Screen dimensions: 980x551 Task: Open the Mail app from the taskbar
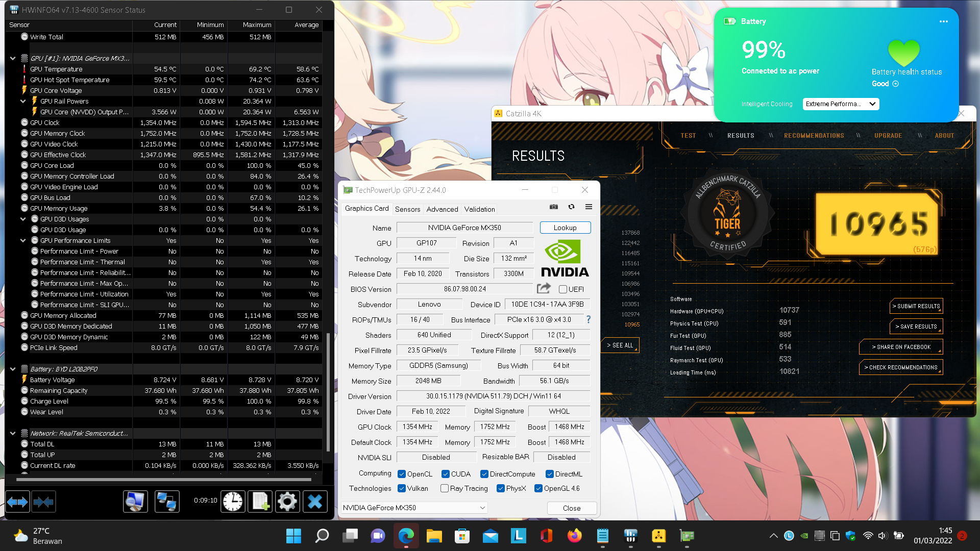[x=490, y=536]
